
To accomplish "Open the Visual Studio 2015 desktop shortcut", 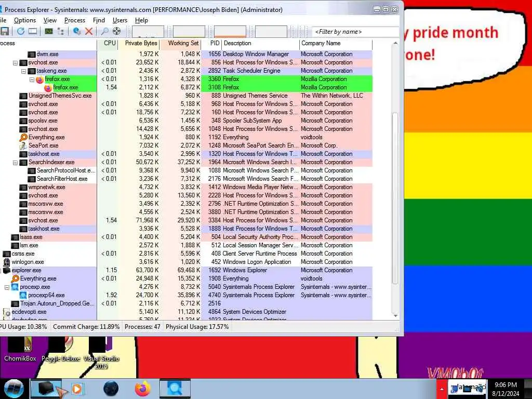I will 101,353.
